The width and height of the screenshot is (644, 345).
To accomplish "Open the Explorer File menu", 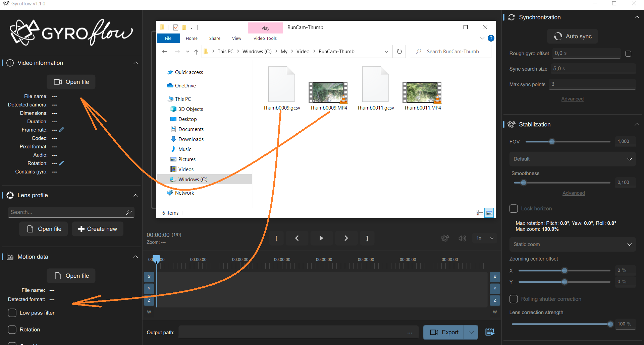I will [x=168, y=39].
